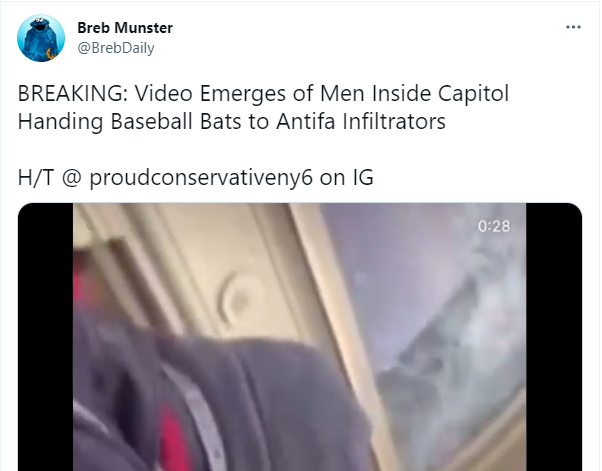Click the circular wall ornament in video
The image size is (602, 471).
[x=240, y=297]
